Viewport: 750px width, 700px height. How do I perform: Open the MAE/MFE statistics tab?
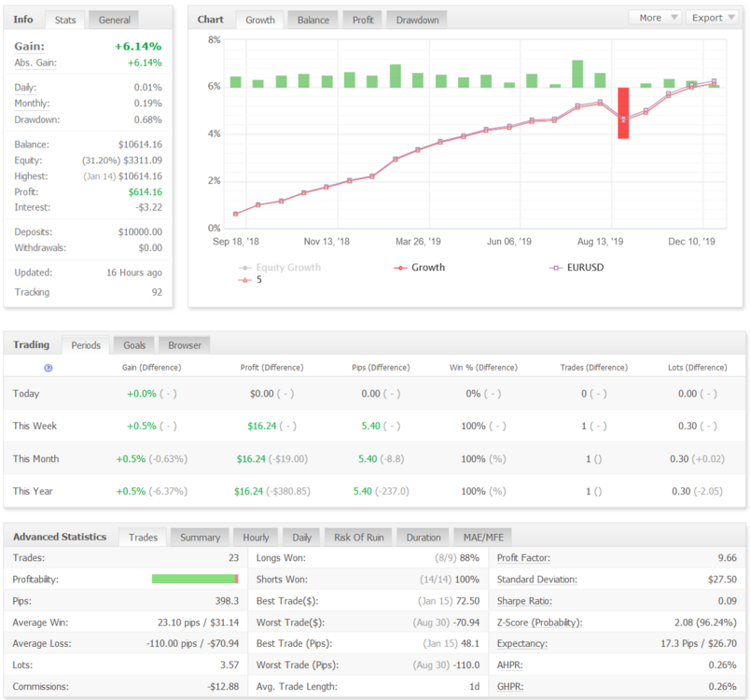point(483,538)
